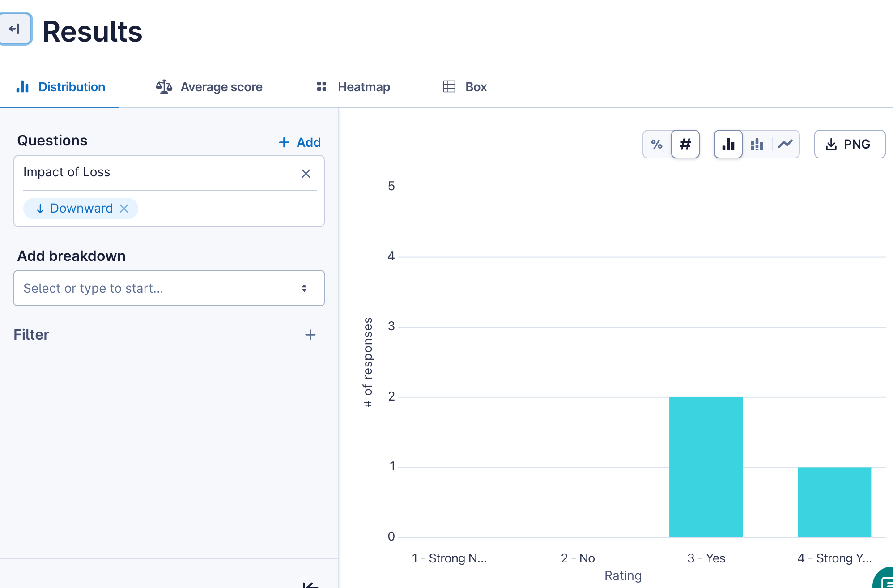This screenshot has width=893, height=588.
Task: Download chart as PNG
Action: coord(849,144)
